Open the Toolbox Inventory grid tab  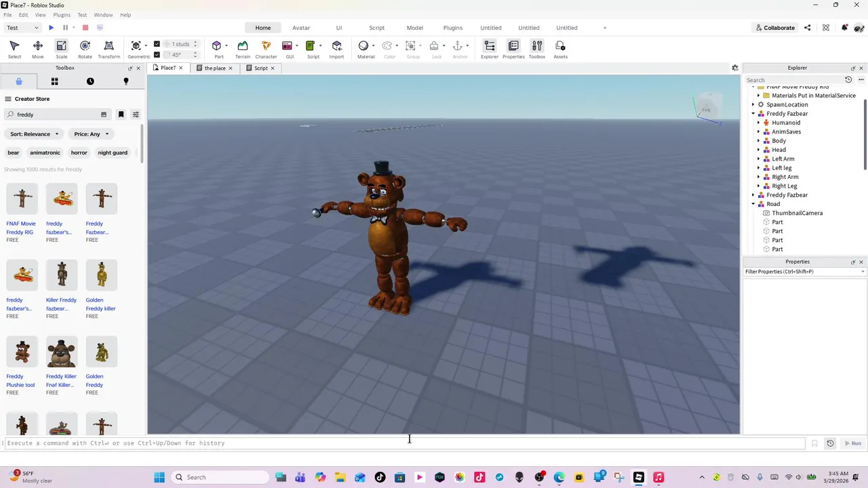click(x=54, y=81)
